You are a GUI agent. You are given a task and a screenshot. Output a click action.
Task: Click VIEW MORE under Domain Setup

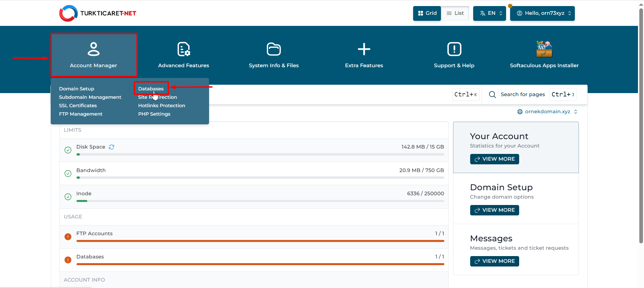click(x=494, y=210)
